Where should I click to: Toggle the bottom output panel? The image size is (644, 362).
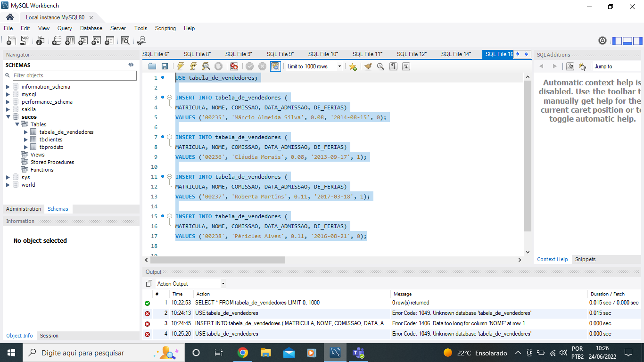pyautogui.click(x=627, y=41)
